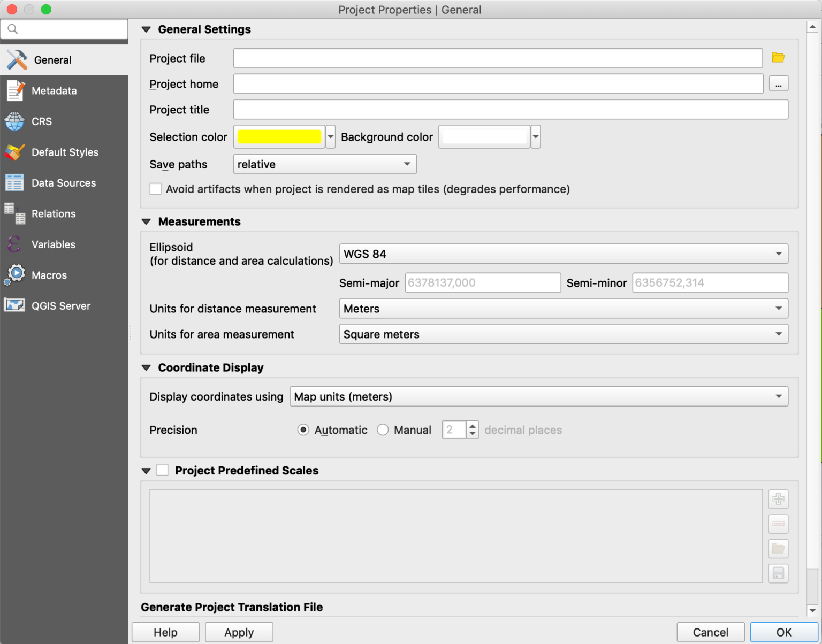The image size is (822, 644).
Task: Click the Semi-minor value field
Action: click(710, 282)
